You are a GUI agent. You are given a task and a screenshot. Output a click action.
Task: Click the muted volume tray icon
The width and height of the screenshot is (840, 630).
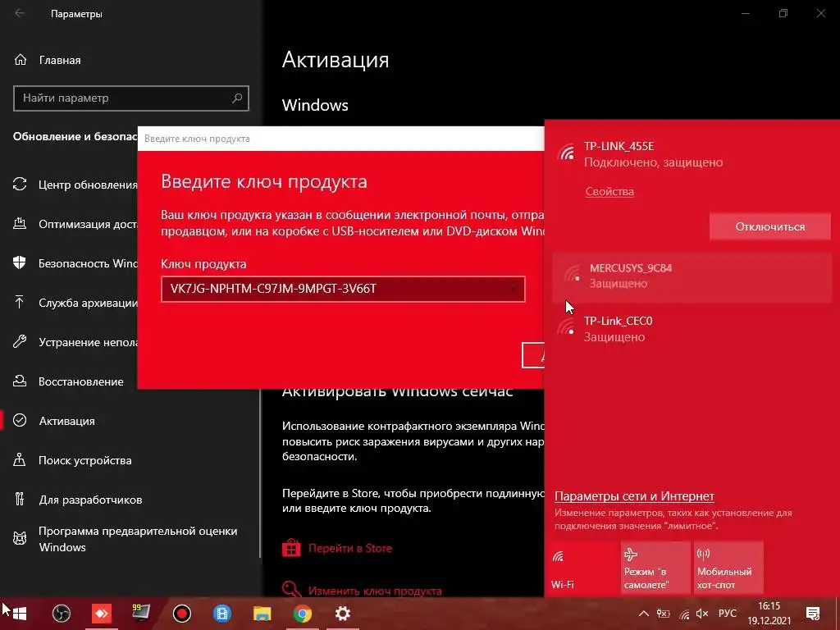coord(702,614)
